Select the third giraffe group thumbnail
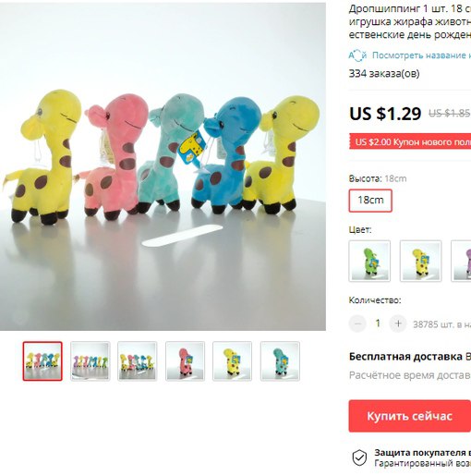This screenshot has width=471, height=476. click(138, 361)
